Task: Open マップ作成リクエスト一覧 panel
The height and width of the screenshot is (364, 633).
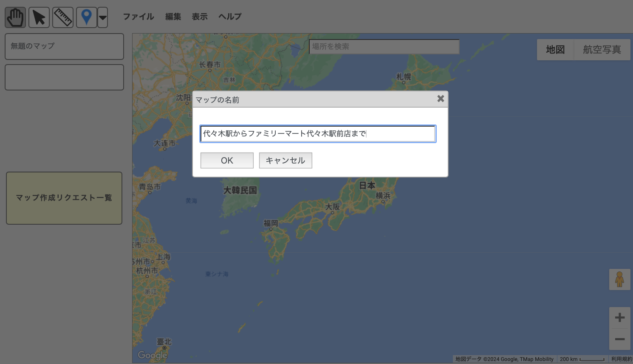Action: (x=64, y=198)
